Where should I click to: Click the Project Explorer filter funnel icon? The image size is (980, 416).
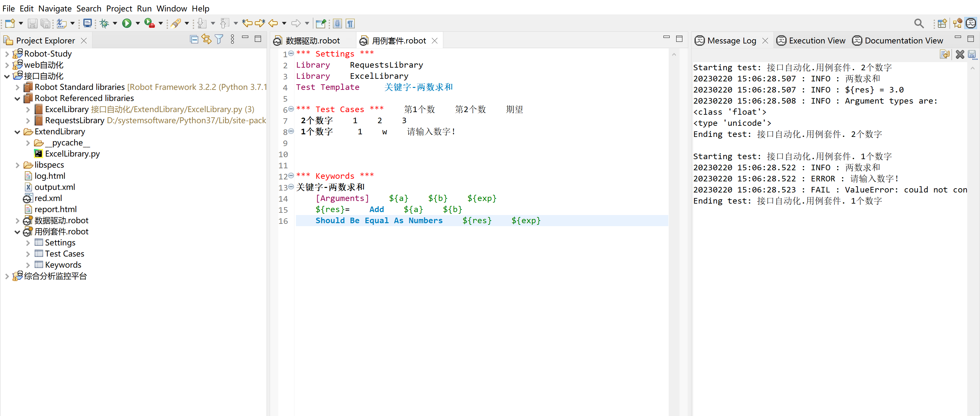tap(219, 40)
